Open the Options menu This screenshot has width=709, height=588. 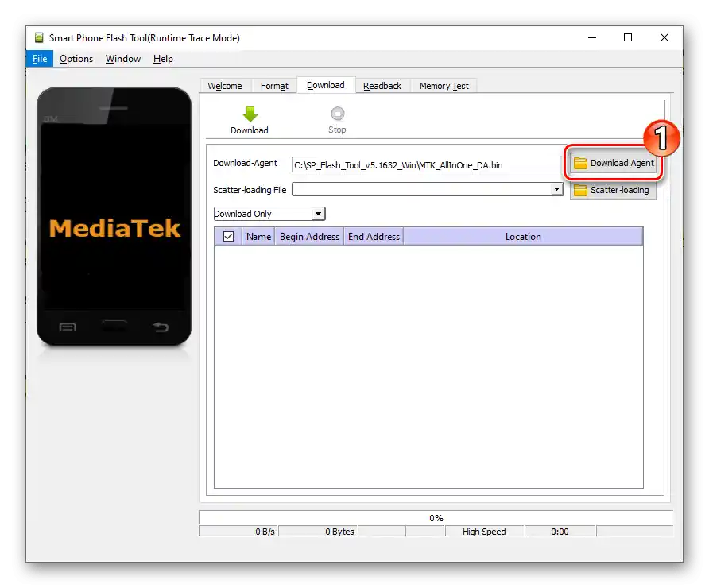point(76,58)
